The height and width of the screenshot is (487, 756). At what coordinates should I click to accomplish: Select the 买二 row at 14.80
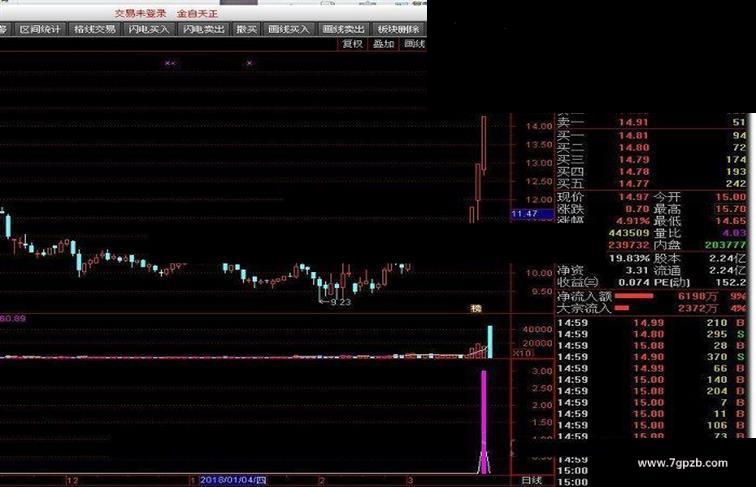pos(651,148)
